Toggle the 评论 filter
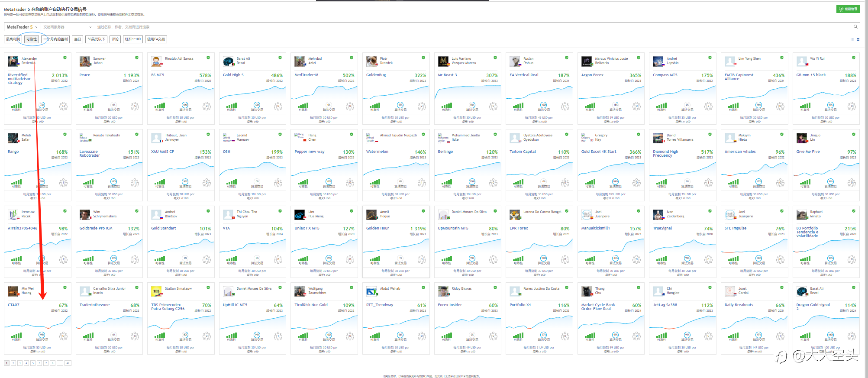This screenshot has width=868, height=378. coord(115,39)
